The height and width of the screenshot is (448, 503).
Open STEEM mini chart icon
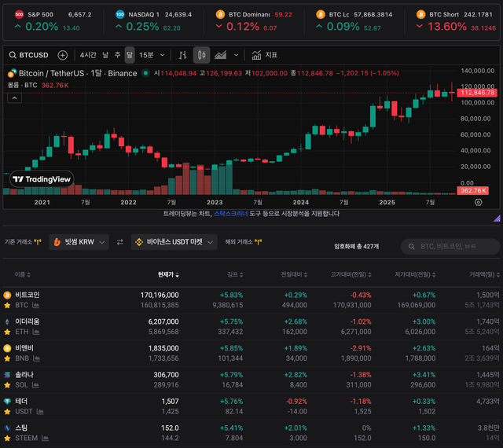(46, 439)
